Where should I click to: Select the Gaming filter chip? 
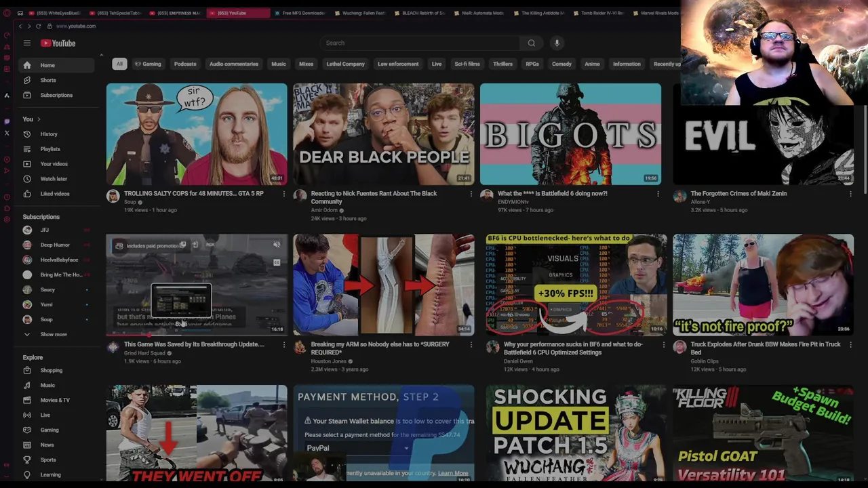(x=148, y=64)
